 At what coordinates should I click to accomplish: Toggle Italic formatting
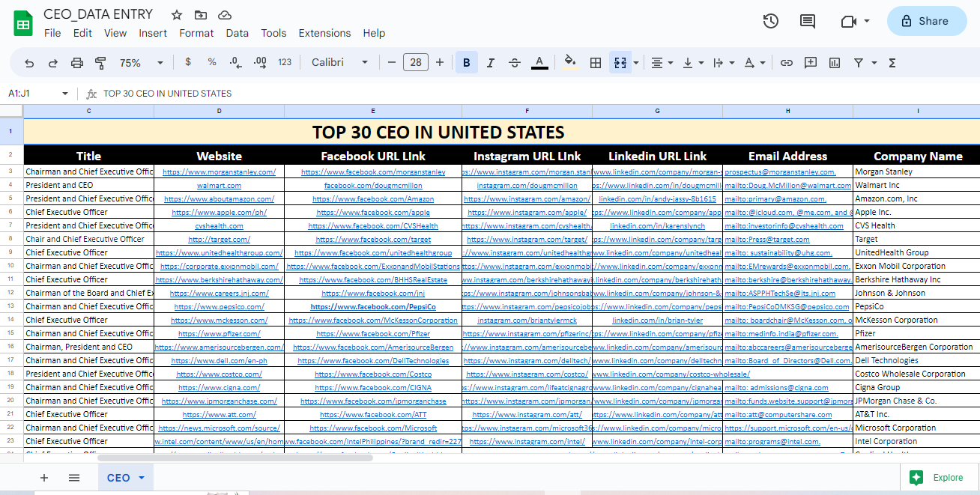pyautogui.click(x=491, y=63)
